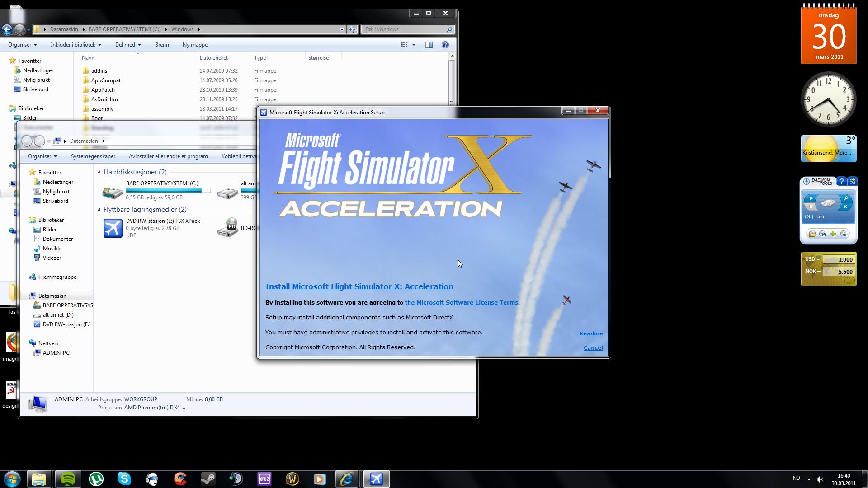Click the back arrow in Windows folder window
The image size is (868, 488).
[6, 30]
